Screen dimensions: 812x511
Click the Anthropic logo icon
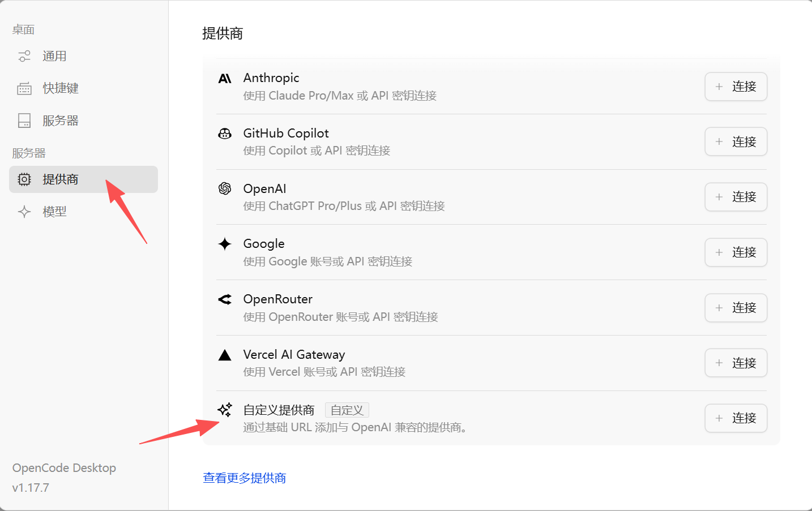point(225,78)
